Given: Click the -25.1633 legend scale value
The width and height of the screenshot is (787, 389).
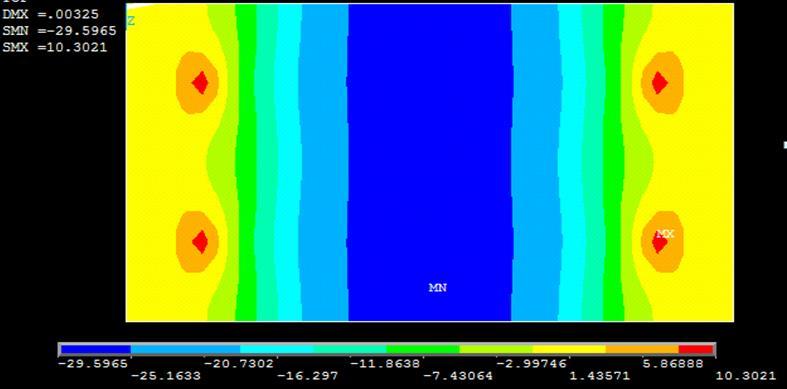Looking at the screenshot, I should click(x=166, y=376).
